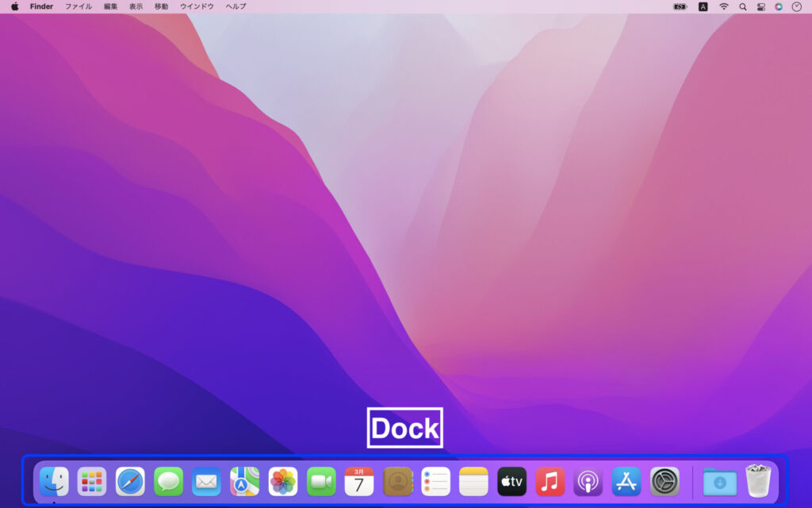812x508 pixels.
Task: Launch Safari from the Dock
Action: point(130,482)
